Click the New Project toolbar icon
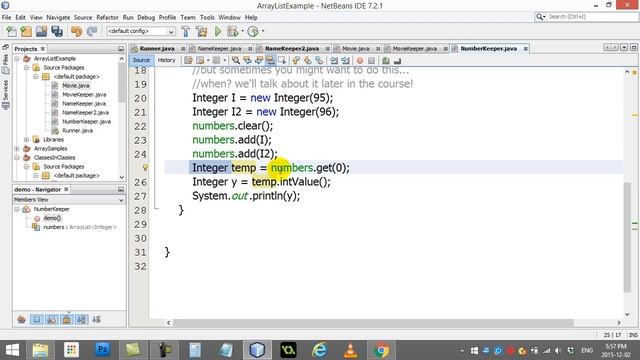The image size is (640, 360). coord(26,31)
